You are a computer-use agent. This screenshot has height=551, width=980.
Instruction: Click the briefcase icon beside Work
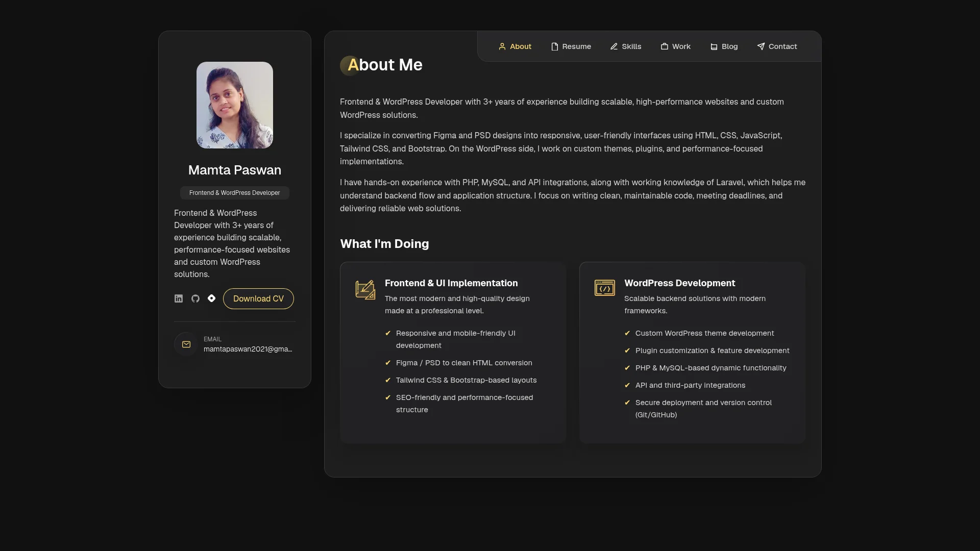pos(665,46)
